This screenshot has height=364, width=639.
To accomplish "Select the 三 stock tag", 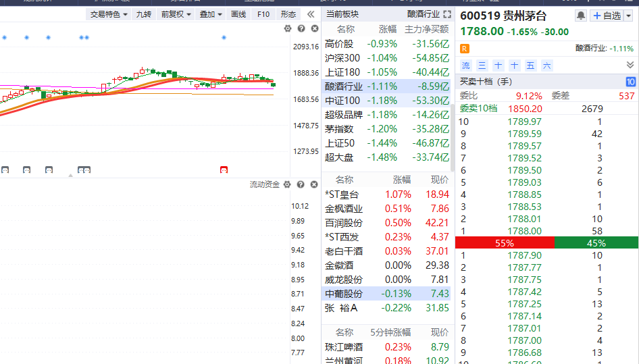I will pyautogui.click(x=482, y=66).
